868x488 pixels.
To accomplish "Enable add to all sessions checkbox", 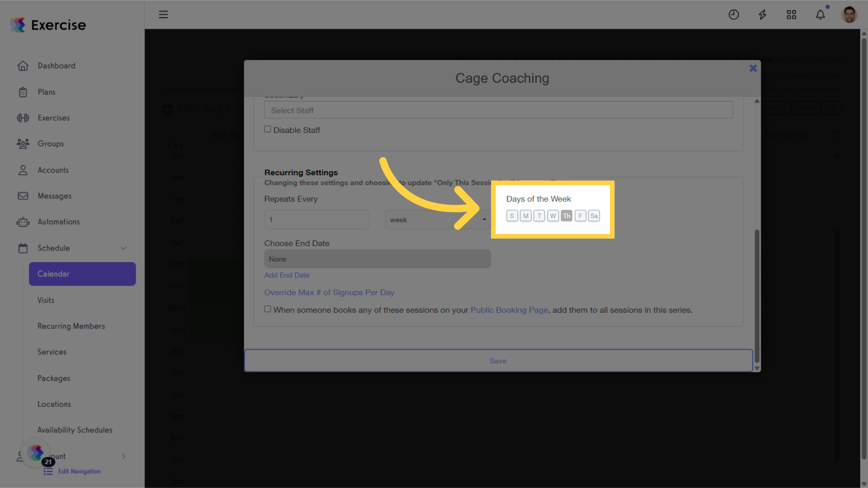I will pos(268,309).
